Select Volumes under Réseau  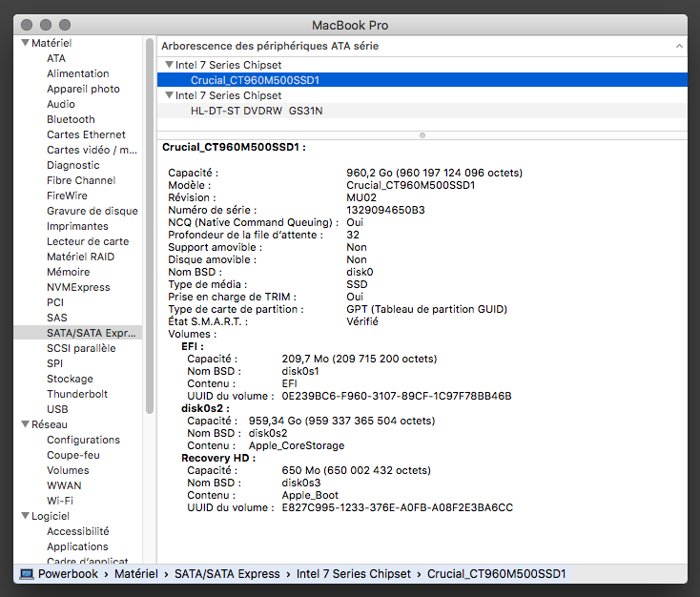point(68,470)
